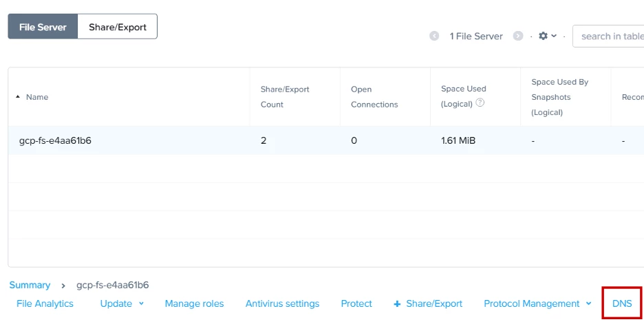Go to next page arrow icon
644x322 pixels.
pyautogui.click(x=518, y=36)
